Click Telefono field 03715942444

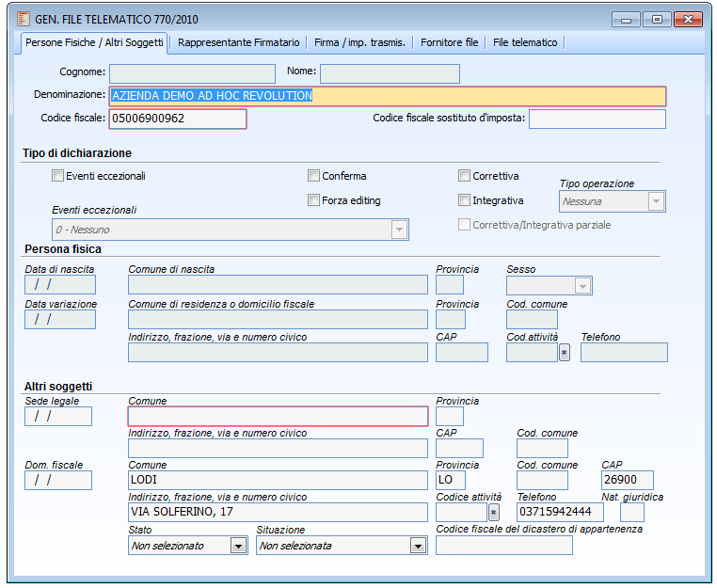[x=560, y=513]
